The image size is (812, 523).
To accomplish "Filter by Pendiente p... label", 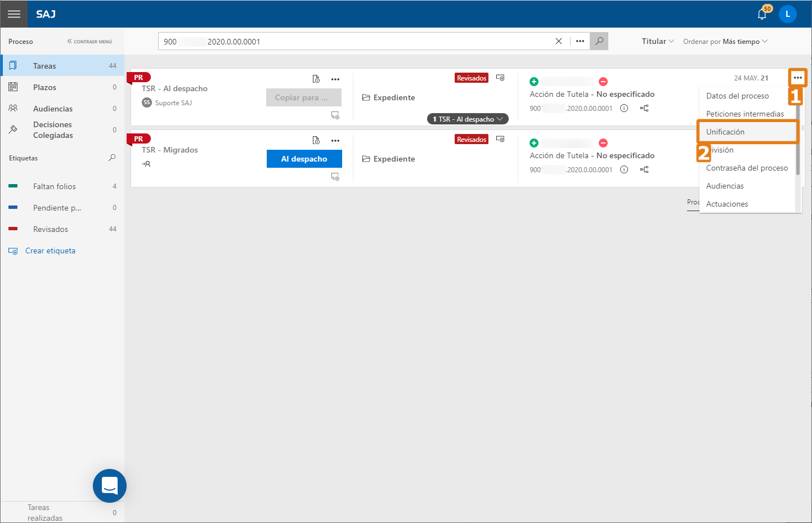I will [62, 208].
